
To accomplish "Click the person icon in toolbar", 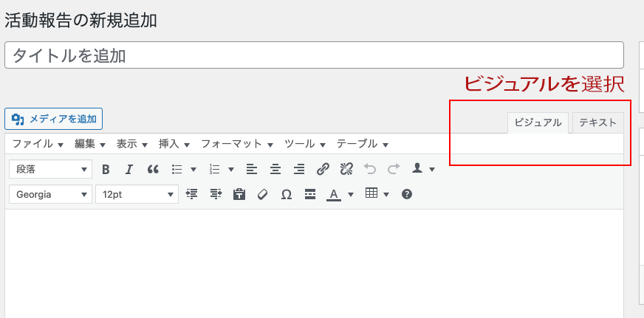I will coord(417,169).
